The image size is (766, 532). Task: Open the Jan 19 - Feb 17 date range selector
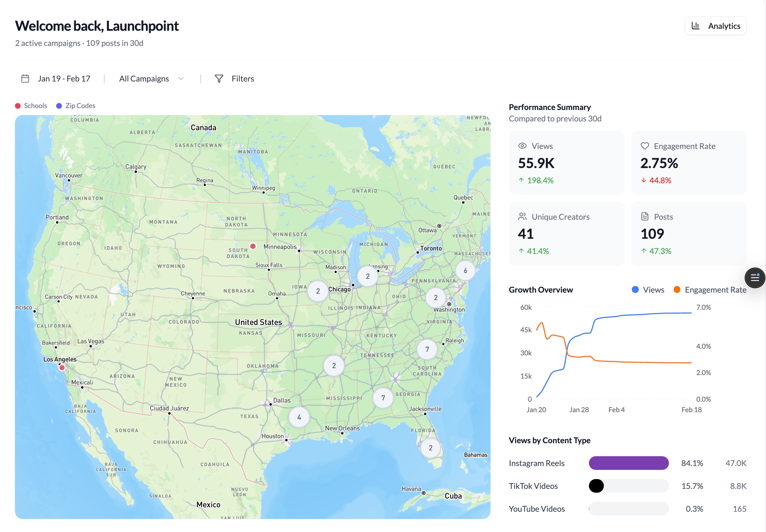tap(64, 78)
